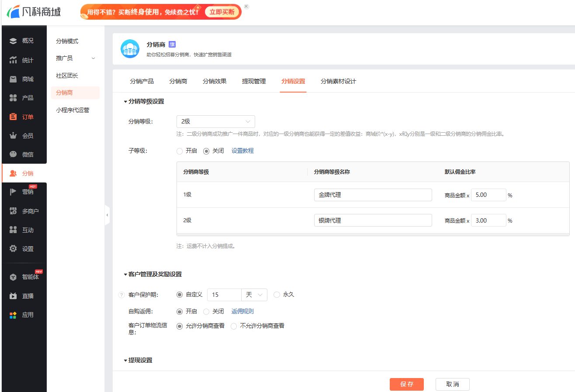This screenshot has height=392, width=575.
Task: Click the 订单 orders icon
Action: click(x=13, y=117)
